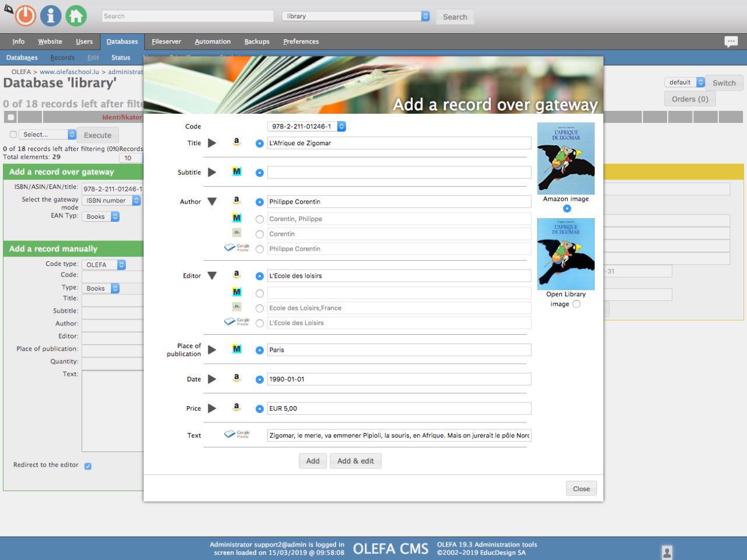Screen dimensions: 747x560
Task: Click the Amazon icon in the Date row
Action: tap(236, 378)
